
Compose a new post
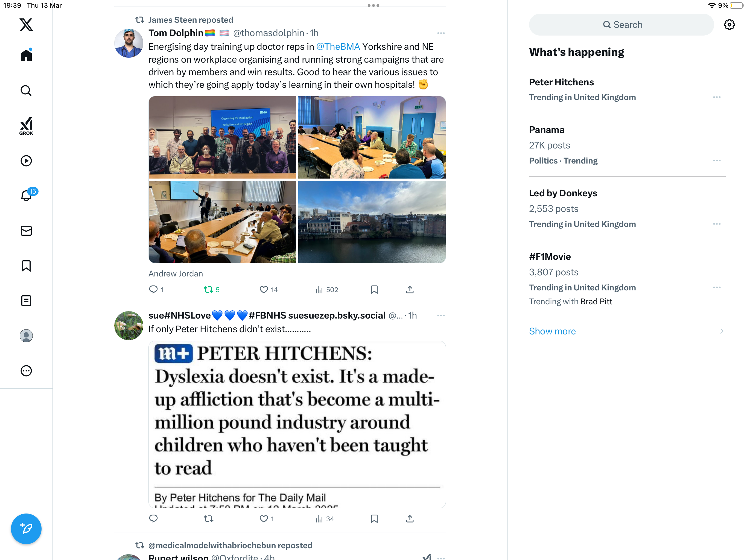[26, 529]
